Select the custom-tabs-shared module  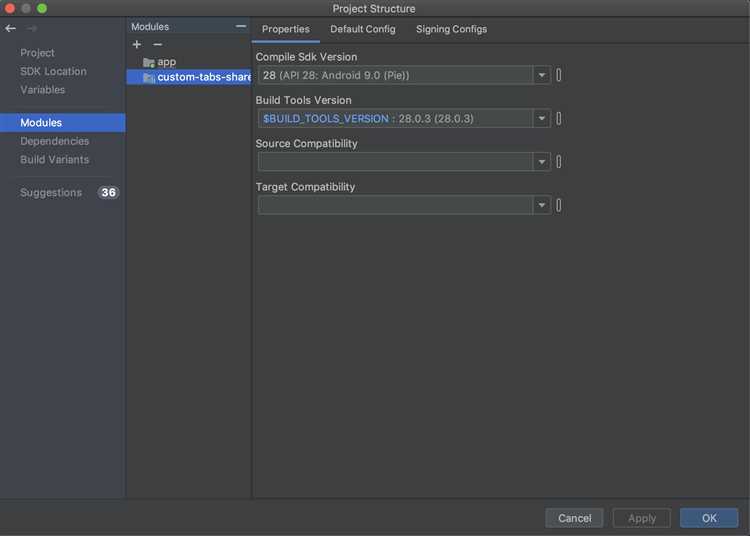click(188, 77)
